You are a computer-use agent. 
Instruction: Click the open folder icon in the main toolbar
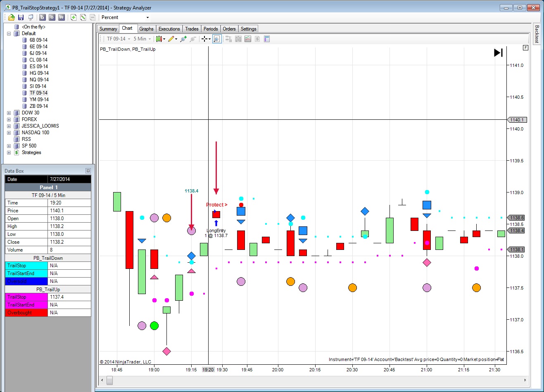coord(12,17)
